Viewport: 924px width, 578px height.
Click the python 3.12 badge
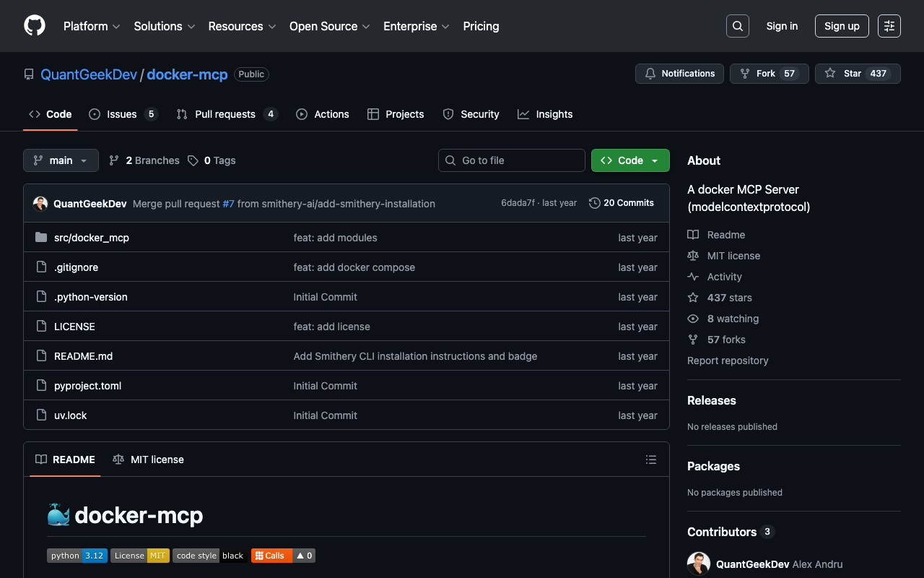(77, 556)
